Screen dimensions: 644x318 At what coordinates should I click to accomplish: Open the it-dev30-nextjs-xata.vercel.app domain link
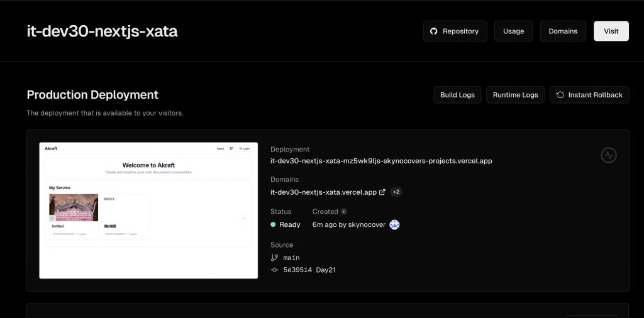click(323, 192)
